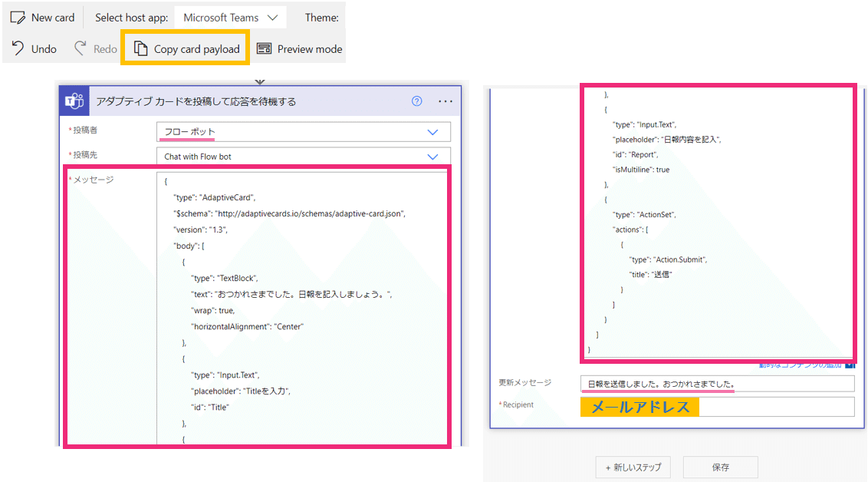Click the $schema URL line
The width and height of the screenshot is (868, 482).
click(290, 213)
